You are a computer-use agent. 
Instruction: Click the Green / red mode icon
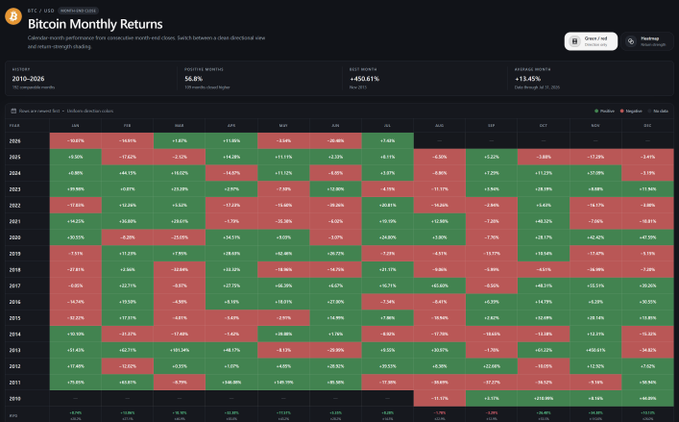tap(575, 41)
